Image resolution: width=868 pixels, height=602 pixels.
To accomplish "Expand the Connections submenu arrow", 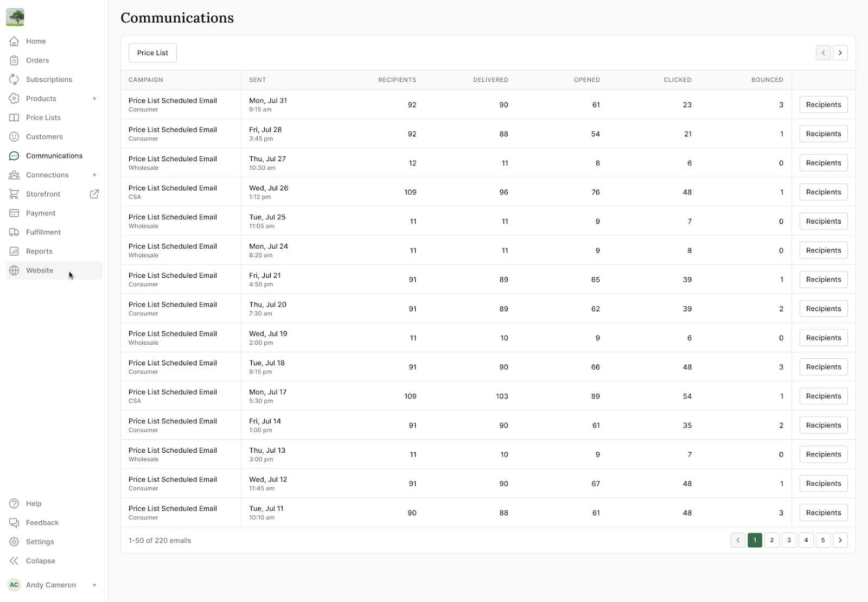I will pos(94,175).
